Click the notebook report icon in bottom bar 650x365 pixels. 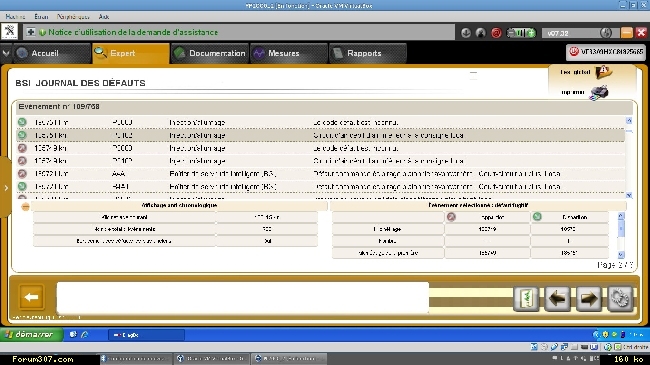click(526, 298)
